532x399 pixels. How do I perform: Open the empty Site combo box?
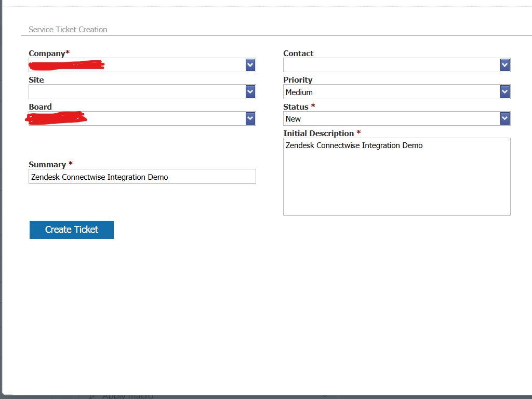(x=137, y=92)
